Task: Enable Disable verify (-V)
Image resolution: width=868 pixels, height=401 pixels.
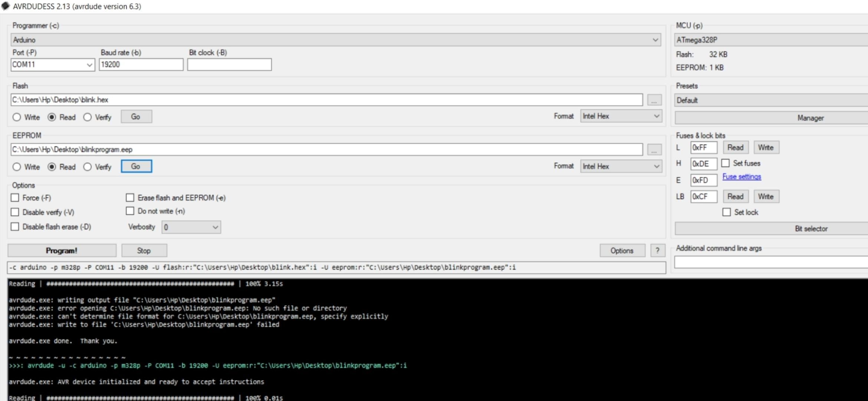Action: (x=15, y=212)
